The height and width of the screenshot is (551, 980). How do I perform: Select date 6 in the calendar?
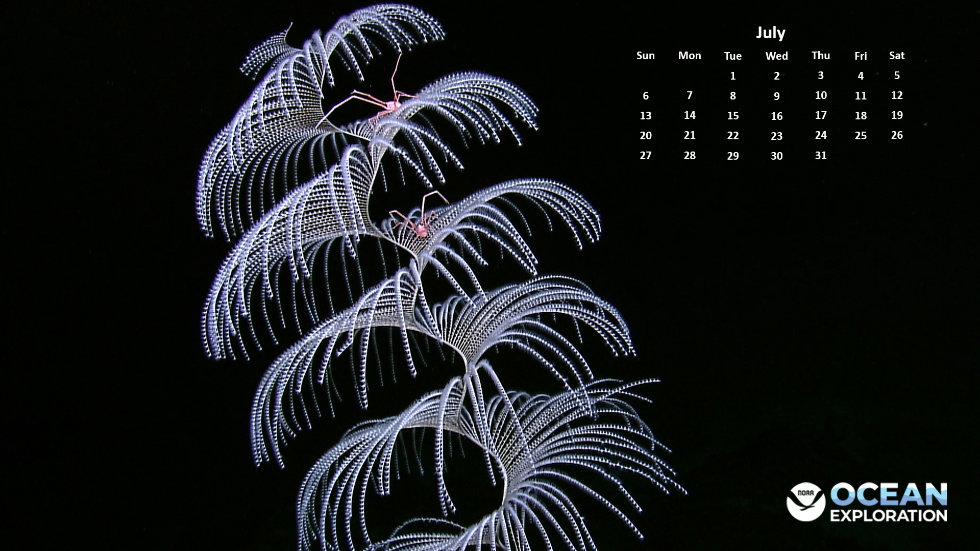click(x=645, y=96)
